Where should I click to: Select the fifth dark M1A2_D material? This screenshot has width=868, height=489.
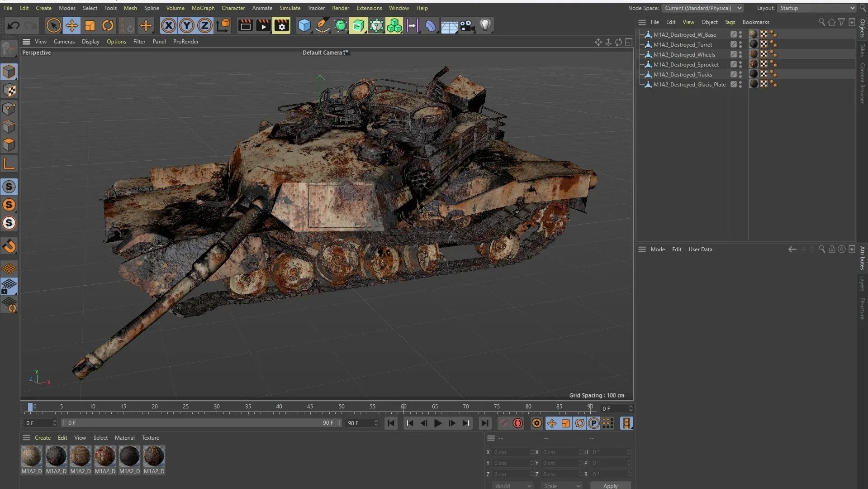coord(129,456)
